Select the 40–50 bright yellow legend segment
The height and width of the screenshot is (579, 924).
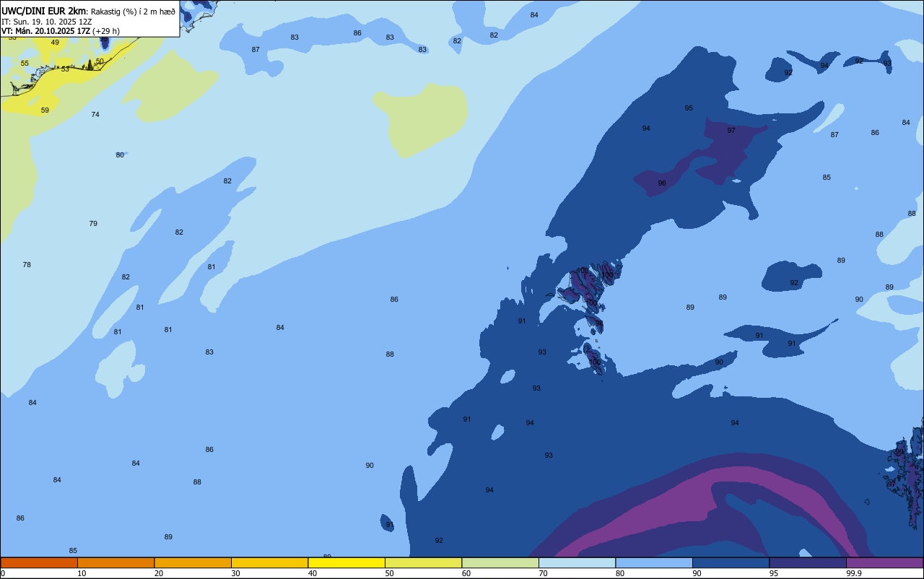point(346,563)
